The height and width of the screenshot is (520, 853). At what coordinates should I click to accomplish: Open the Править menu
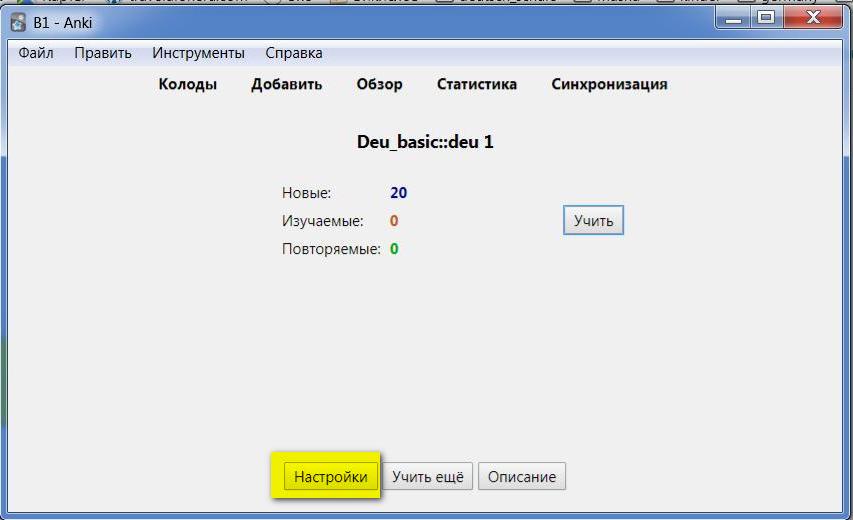pos(103,53)
